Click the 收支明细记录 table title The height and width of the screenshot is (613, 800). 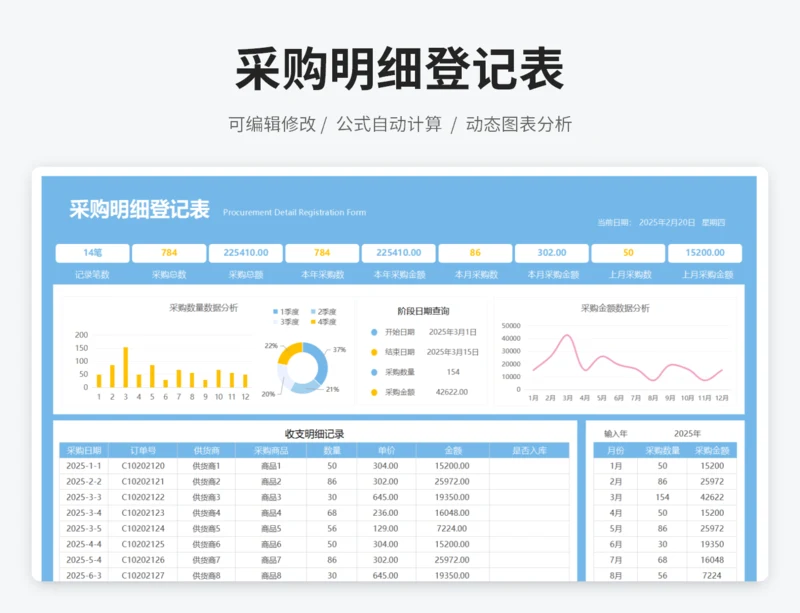click(x=314, y=434)
